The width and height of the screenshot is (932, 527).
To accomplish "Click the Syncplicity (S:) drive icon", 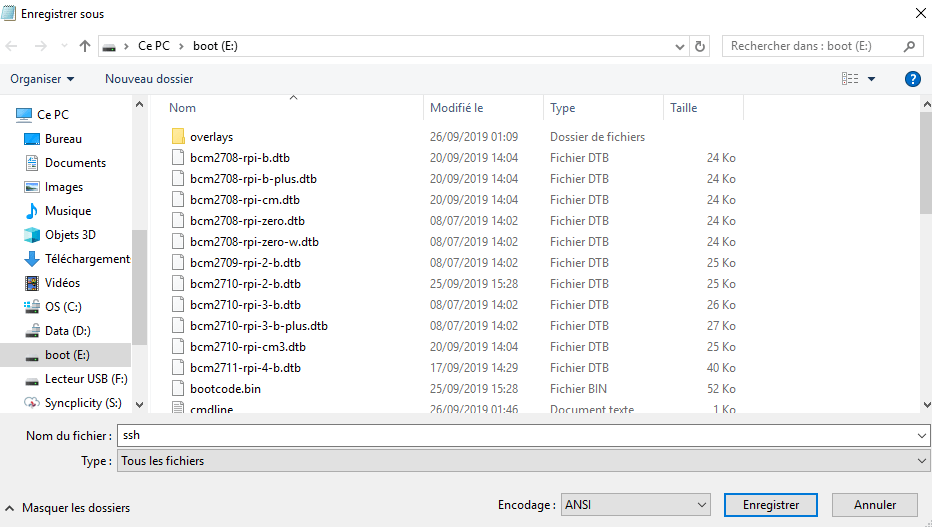I will 32,403.
